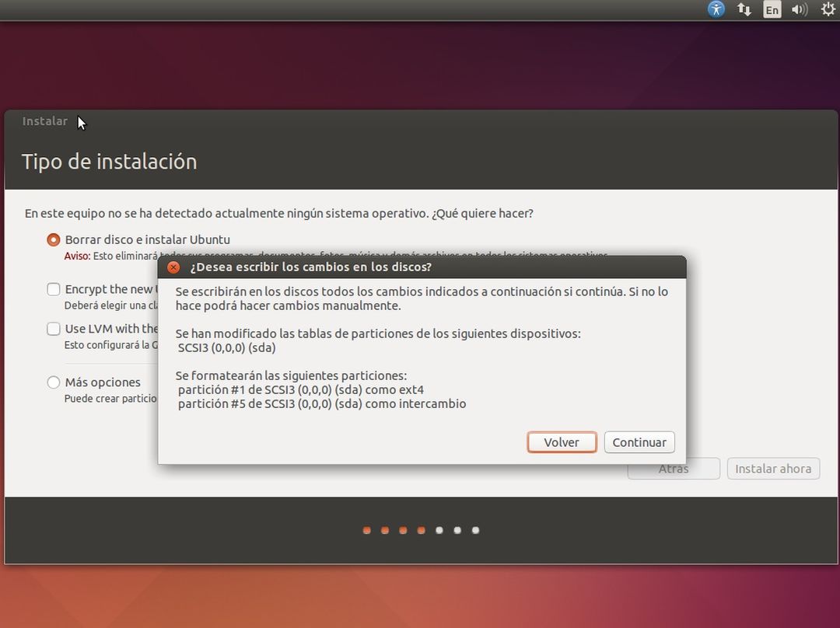Click the fourth progress dot indicator
The width and height of the screenshot is (840, 628).
tap(421, 530)
